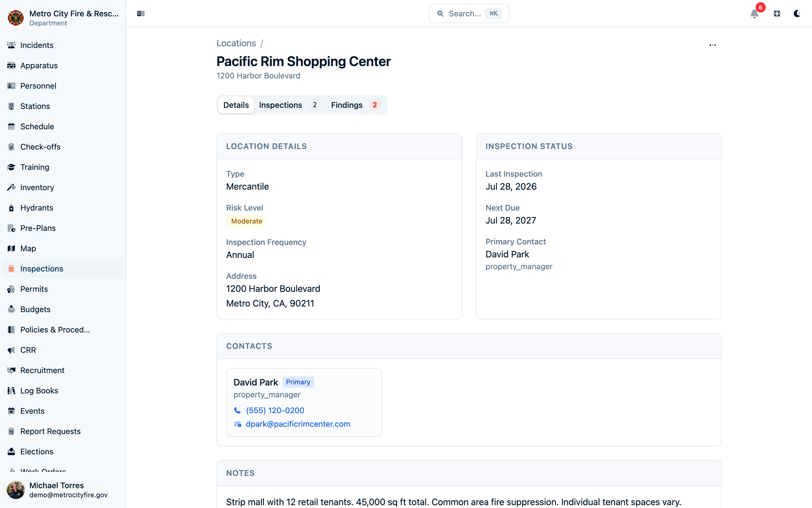Open the three-dot page actions menu
The height and width of the screenshot is (508, 812).
pyautogui.click(x=713, y=45)
